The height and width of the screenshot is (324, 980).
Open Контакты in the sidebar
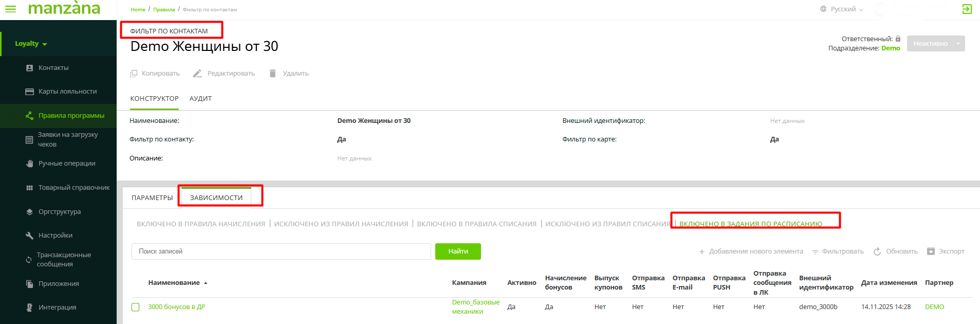(53, 68)
